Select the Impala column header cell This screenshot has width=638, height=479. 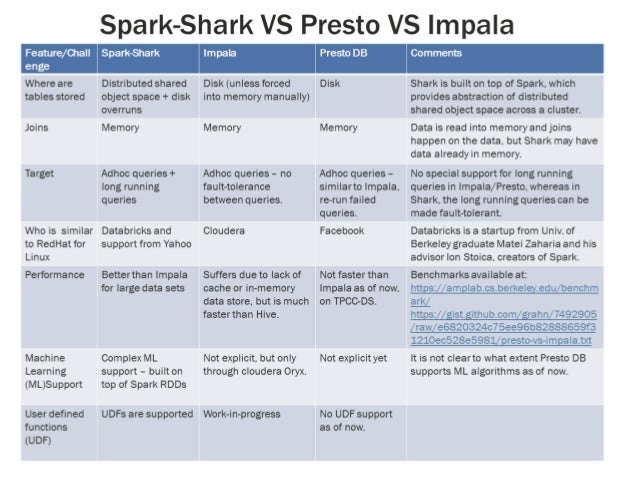[257, 59]
